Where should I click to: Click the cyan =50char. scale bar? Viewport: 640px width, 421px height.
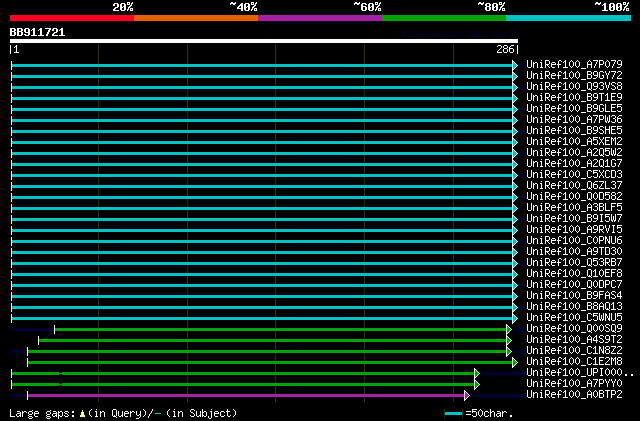pyautogui.click(x=453, y=414)
